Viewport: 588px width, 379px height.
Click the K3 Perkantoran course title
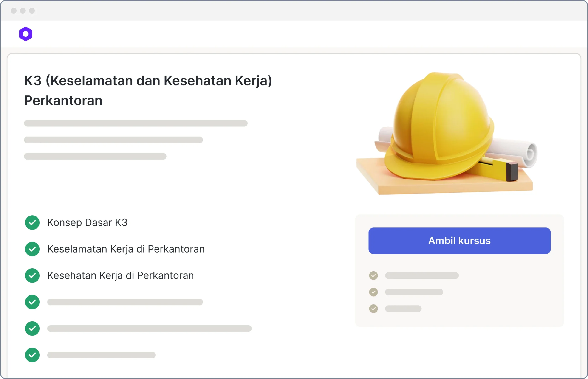pos(148,90)
